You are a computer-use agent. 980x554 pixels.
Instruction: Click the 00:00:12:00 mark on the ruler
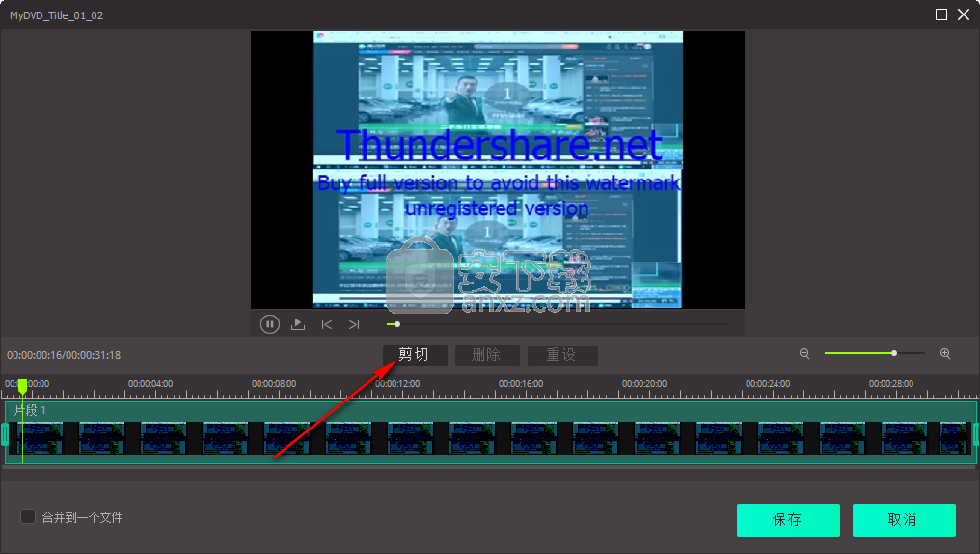point(397,384)
